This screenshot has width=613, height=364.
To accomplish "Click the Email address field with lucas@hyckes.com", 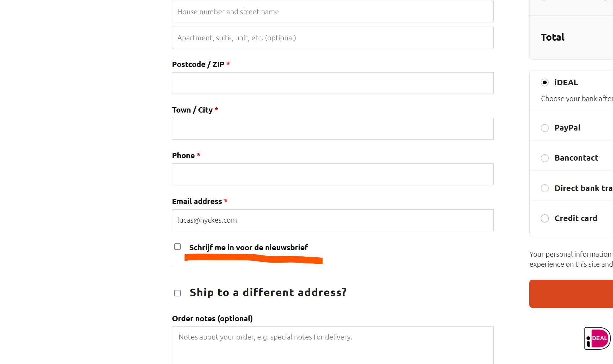I will (x=333, y=220).
